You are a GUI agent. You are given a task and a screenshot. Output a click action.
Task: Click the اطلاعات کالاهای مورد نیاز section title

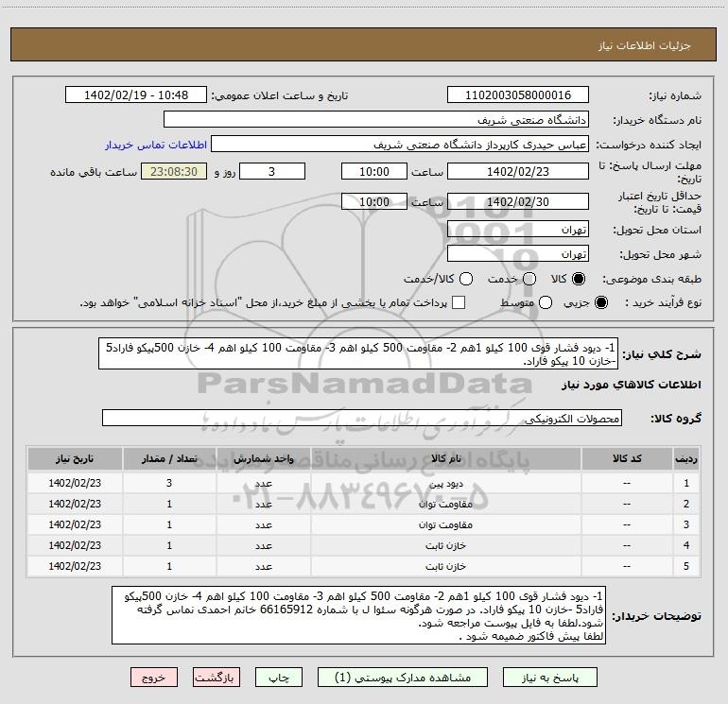[x=632, y=385]
